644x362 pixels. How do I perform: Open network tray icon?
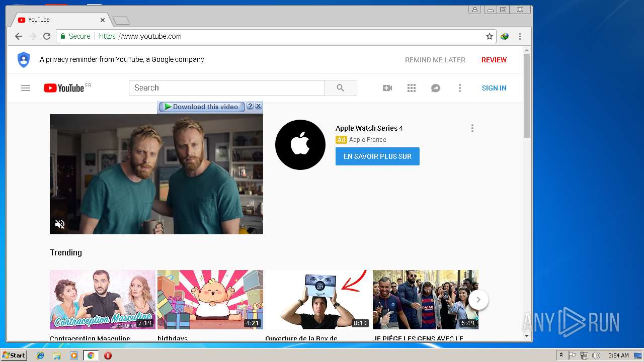pyautogui.click(x=584, y=355)
